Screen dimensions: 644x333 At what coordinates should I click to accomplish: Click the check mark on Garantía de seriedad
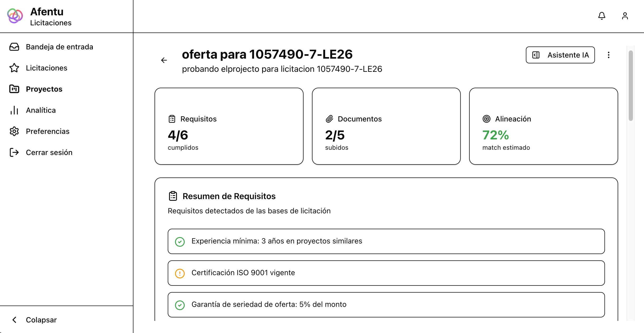[x=180, y=305]
